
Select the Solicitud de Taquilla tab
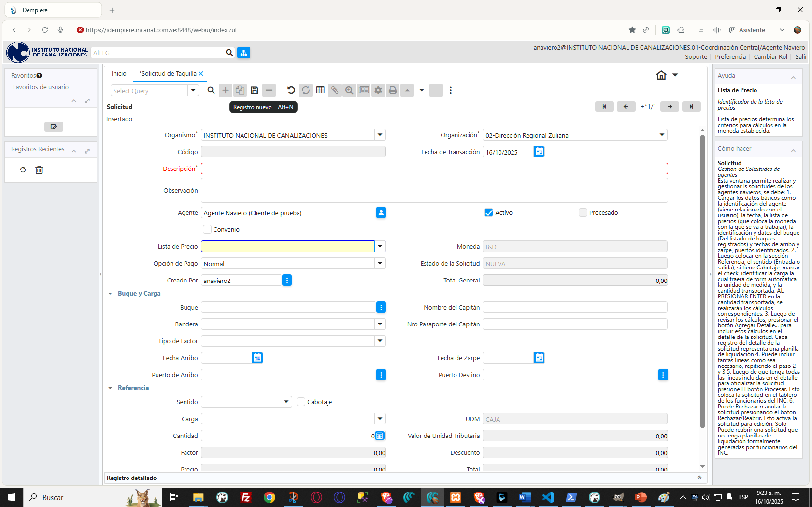[x=168, y=74]
